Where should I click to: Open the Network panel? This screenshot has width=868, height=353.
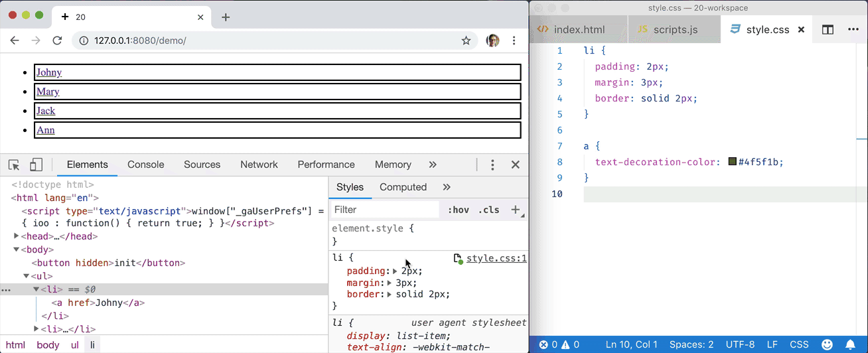(x=259, y=165)
